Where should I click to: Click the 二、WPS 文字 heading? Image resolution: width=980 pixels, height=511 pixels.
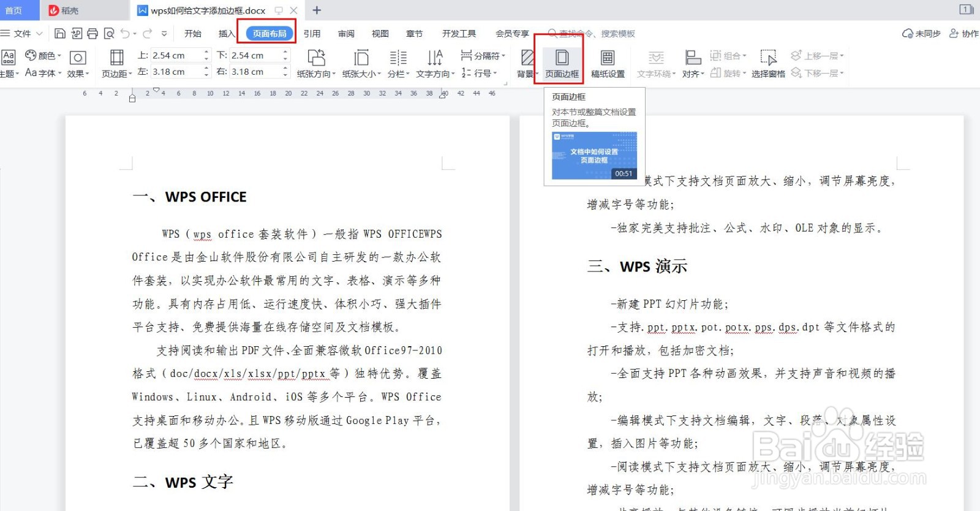pyautogui.click(x=183, y=482)
